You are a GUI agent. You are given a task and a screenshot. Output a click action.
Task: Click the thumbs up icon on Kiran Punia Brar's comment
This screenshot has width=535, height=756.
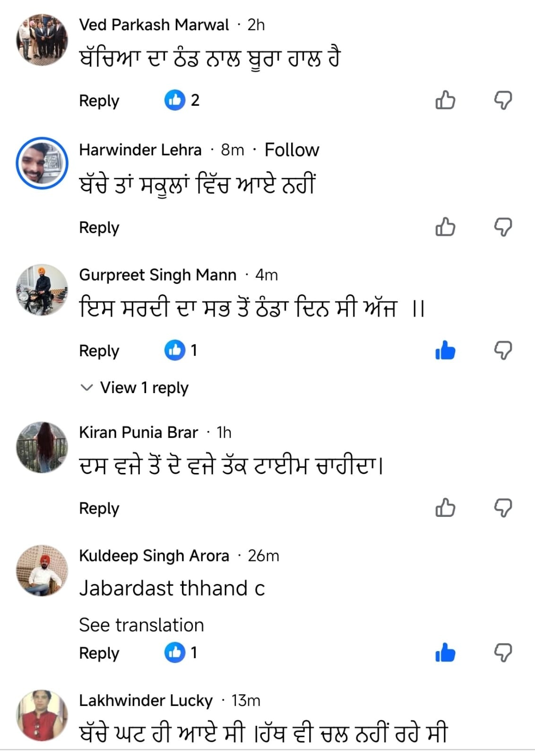click(445, 507)
